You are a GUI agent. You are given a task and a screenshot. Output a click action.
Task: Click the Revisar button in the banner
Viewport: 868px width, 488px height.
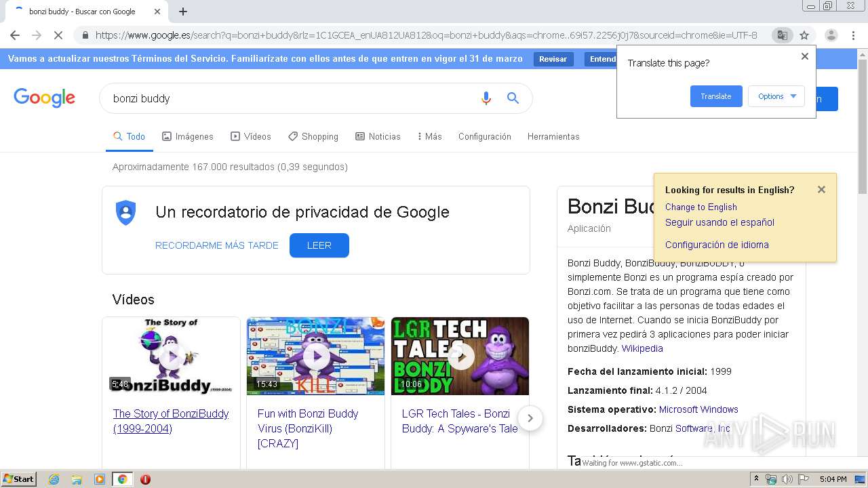tap(553, 59)
